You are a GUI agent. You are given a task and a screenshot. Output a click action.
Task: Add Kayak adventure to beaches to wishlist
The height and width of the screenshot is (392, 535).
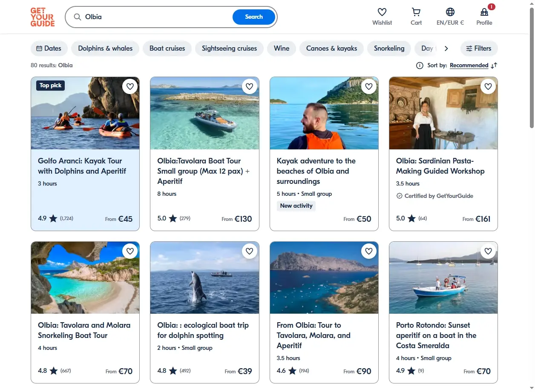click(369, 87)
